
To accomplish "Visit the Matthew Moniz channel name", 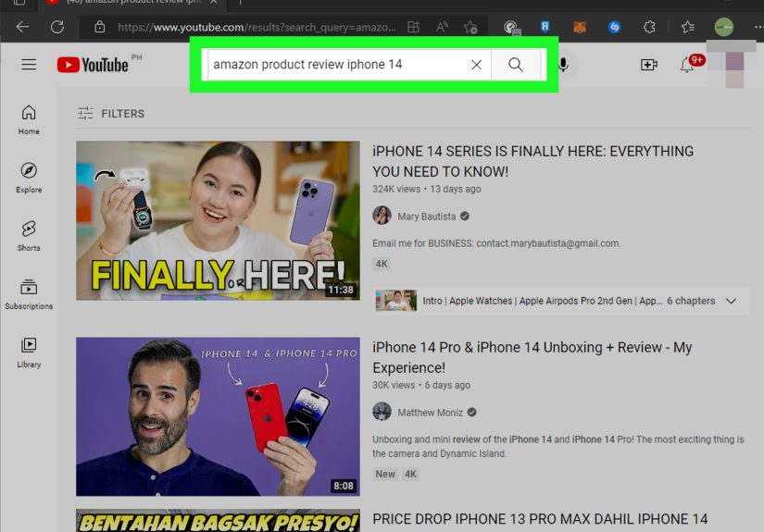I will tap(430, 413).
